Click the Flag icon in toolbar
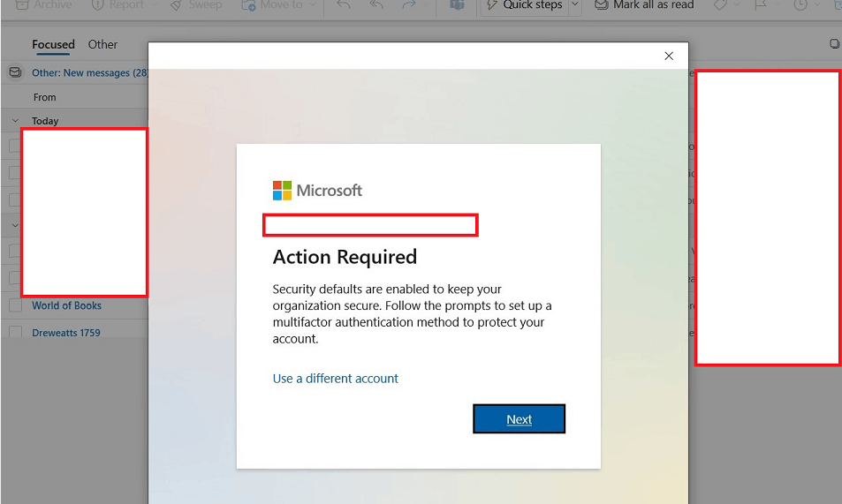The width and height of the screenshot is (842, 504). click(761, 4)
